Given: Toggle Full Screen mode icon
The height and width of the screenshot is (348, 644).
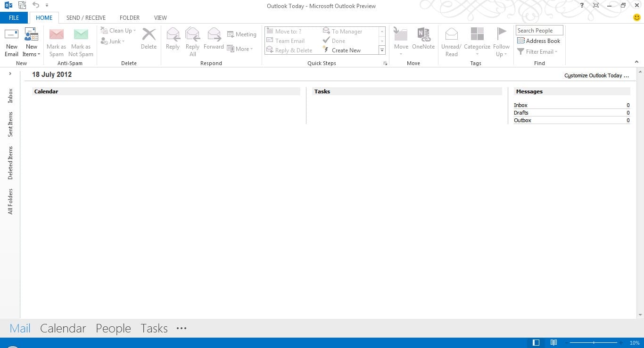Looking at the screenshot, I should pos(596,5).
